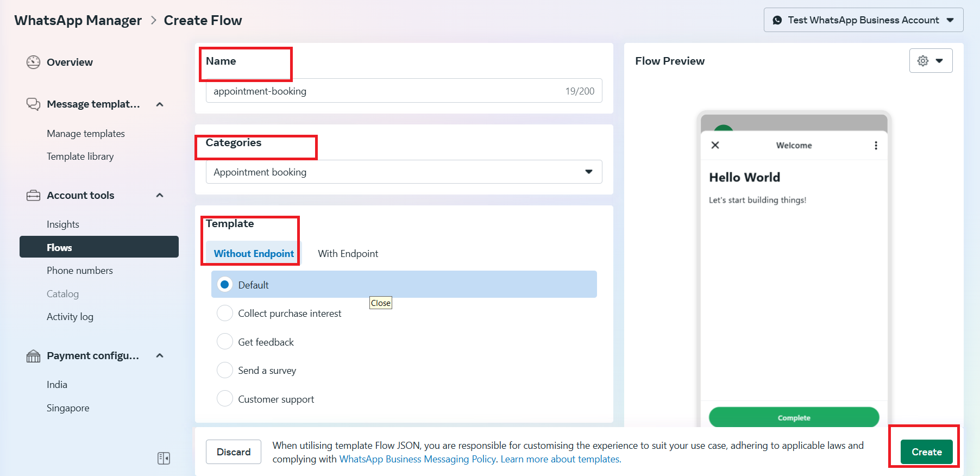980x476 pixels.
Task: Select Collect purchase interest radio option
Action: tap(224, 314)
